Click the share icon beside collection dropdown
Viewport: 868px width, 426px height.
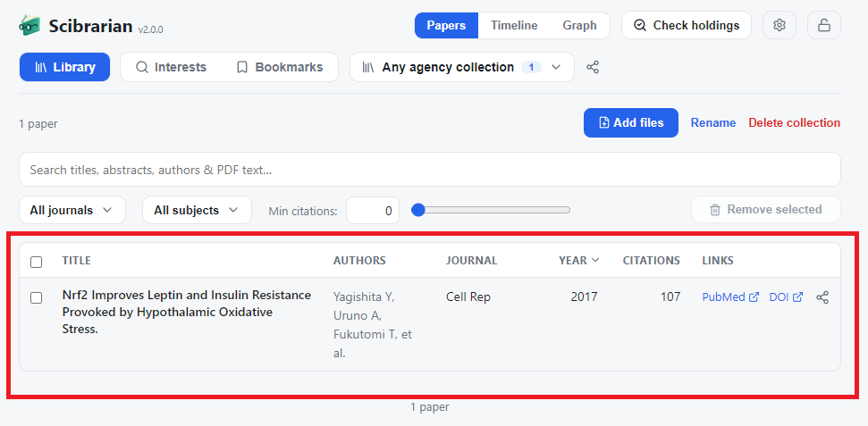coord(593,68)
